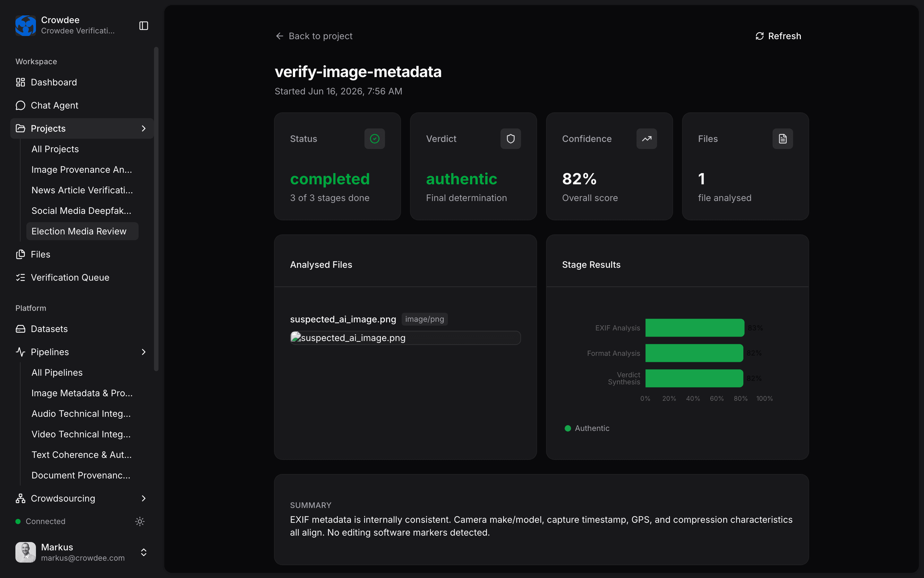Open the suspected_ai_image.png broken thumbnail
Image resolution: width=924 pixels, height=578 pixels.
pyautogui.click(x=406, y=338)
